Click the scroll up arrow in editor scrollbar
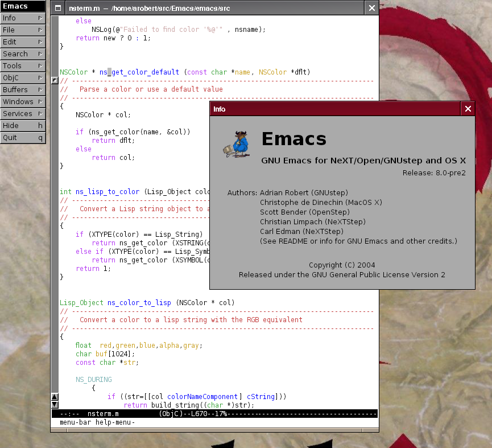The height and width of the screenshot is (448, 492). [x=55, y=397]
